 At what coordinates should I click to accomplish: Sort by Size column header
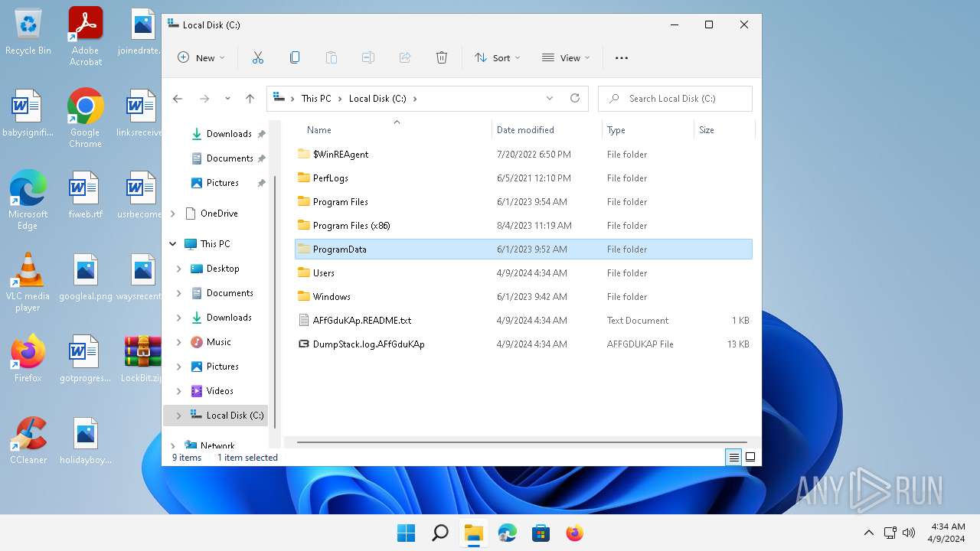724,130
